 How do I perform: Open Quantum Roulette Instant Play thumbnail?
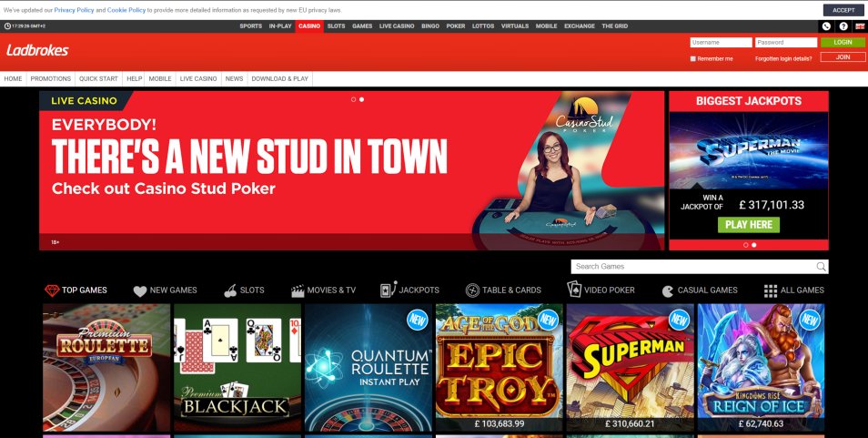tap(368, 367)
